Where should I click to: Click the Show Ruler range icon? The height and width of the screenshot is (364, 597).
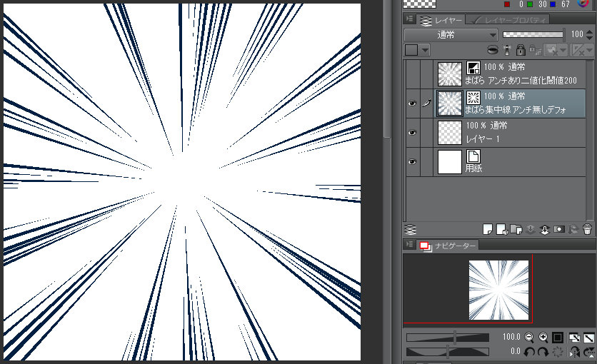pos(578,50)
